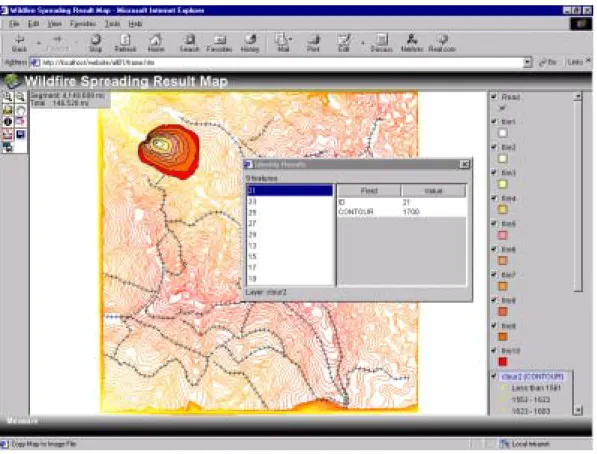Open the Tools menu
This screenshot has height=454, width=597.
(x=112, y=24)
